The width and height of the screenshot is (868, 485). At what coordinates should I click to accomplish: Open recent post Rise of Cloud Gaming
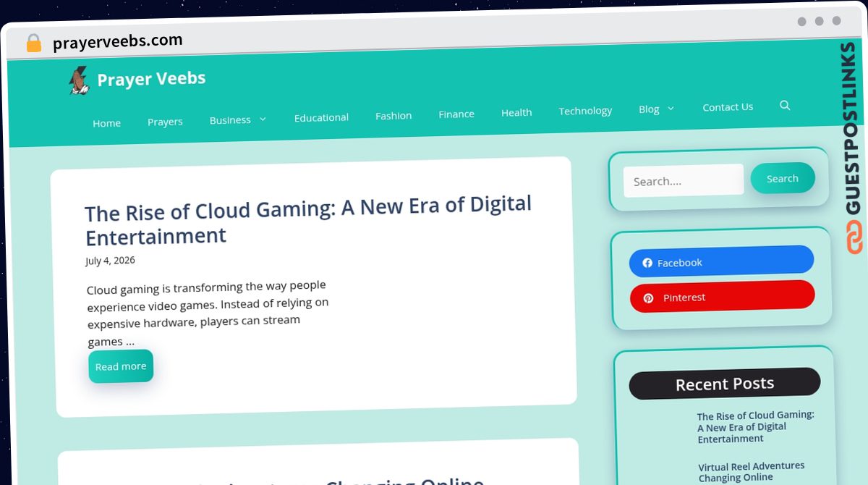click(x=756, y=427)
